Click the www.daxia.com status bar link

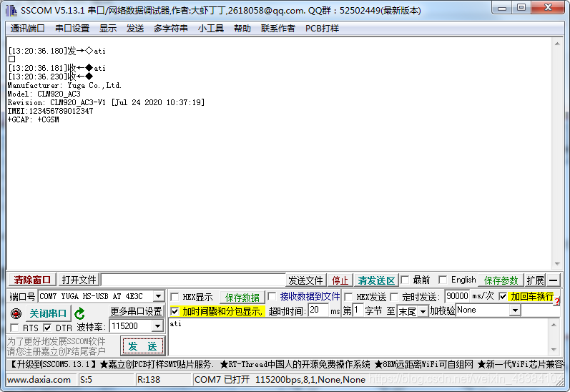pos(39,380)
